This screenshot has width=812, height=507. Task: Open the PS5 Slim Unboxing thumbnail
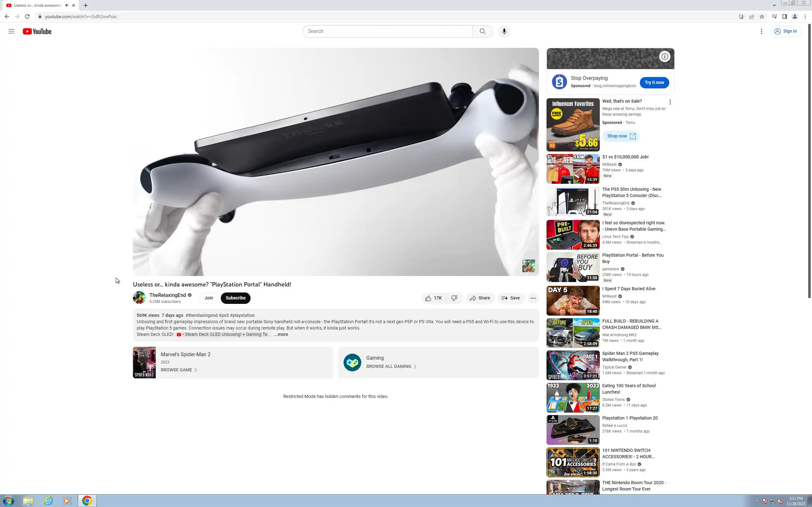[573, 202]
